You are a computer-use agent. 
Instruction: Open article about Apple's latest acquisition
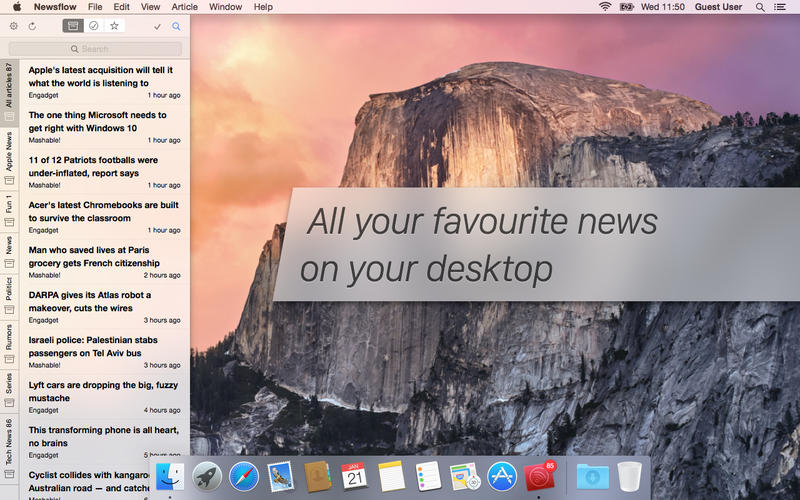tap(105, 82)
